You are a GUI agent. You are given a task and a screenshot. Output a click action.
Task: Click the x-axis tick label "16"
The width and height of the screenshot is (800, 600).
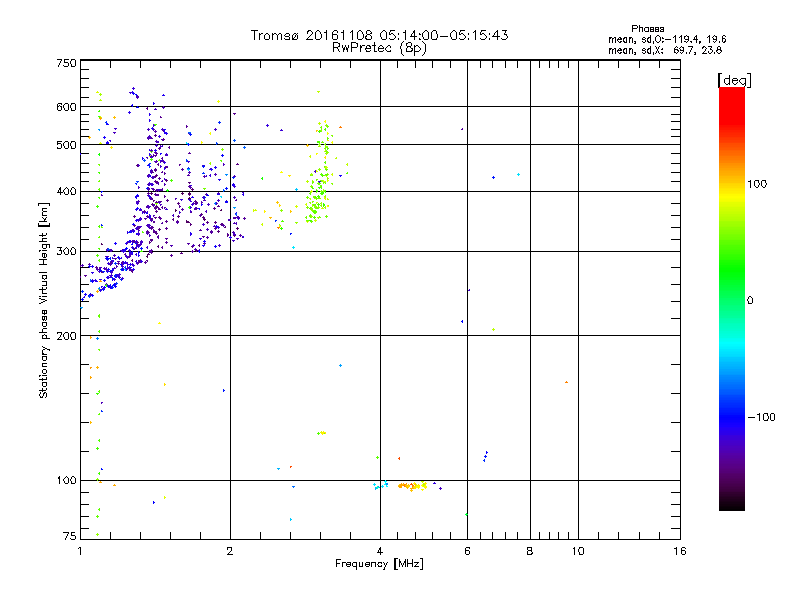point(680,551)
